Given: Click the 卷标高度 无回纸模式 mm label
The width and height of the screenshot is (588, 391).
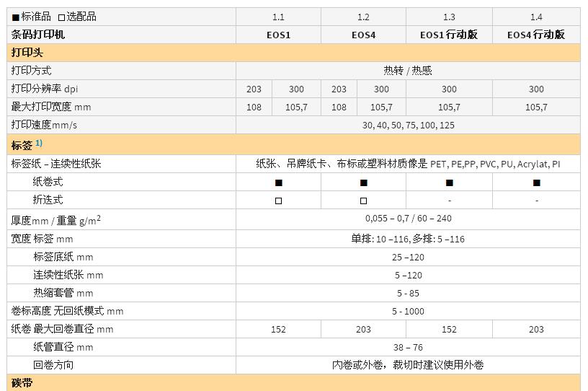Looking at the screenshot, I should coord(67,311).
